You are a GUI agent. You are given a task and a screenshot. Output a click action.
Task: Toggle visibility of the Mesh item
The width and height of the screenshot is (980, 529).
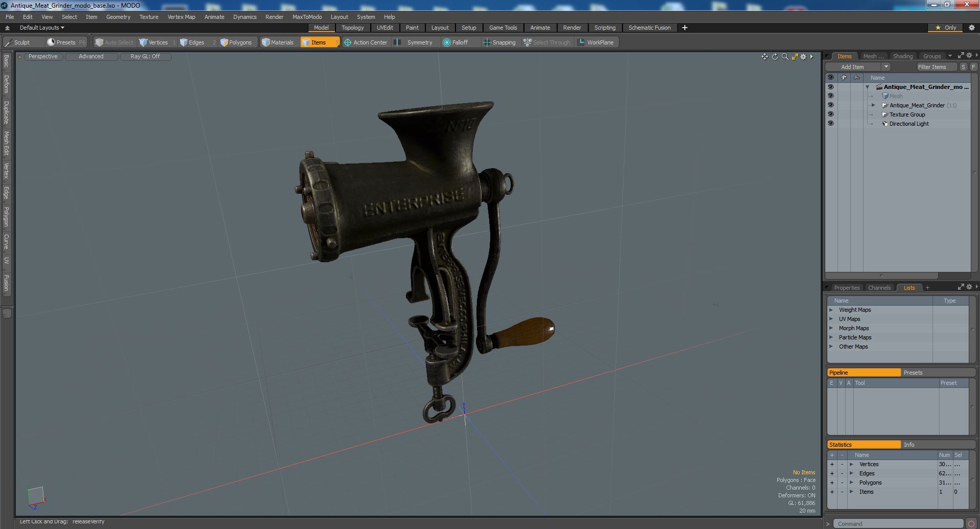click(x=830, y=96)
